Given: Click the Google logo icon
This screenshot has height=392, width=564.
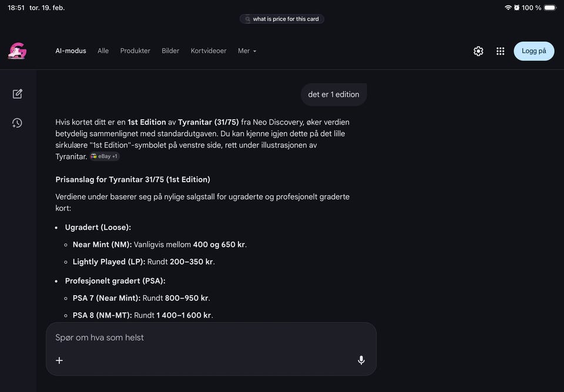Looking at the screenshot, I should pyautogui.click(x=17, y=51).
